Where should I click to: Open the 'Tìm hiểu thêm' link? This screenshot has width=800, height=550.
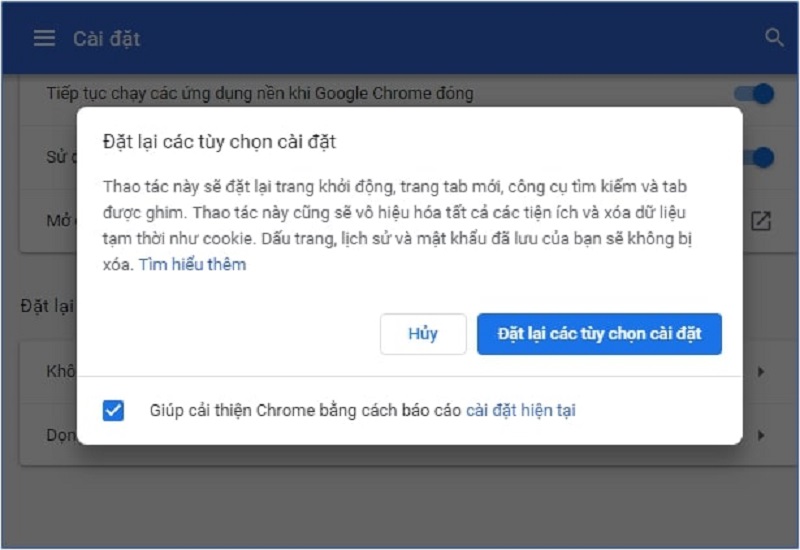click(x=192, y=264)
